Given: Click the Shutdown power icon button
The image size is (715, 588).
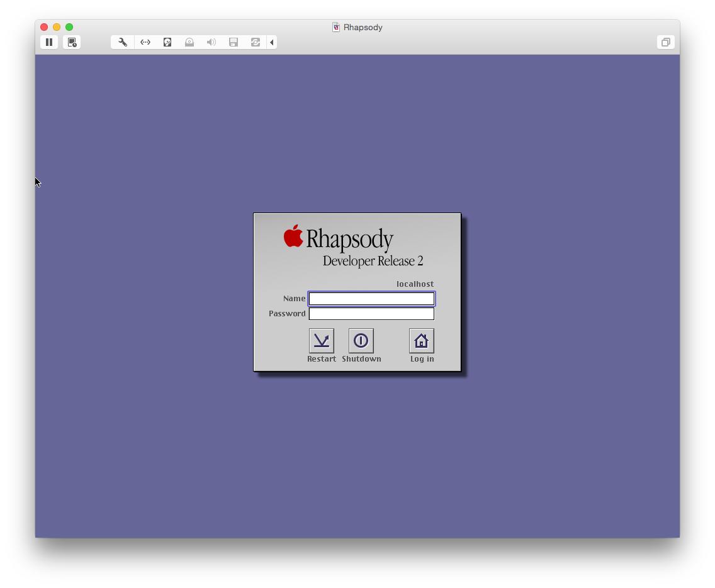Looking at the screenshot, I should [361, 341].
